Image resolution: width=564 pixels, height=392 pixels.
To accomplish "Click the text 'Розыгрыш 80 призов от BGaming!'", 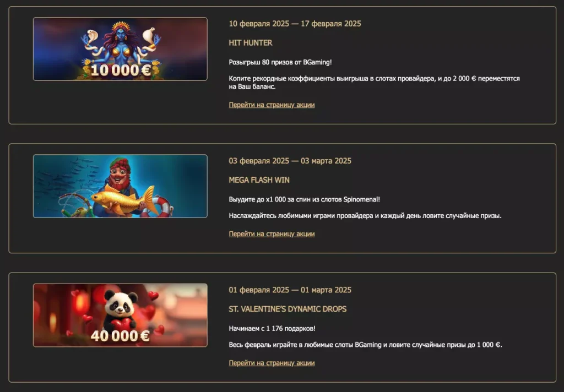I will pyautogui.click(x=280, y=62).
